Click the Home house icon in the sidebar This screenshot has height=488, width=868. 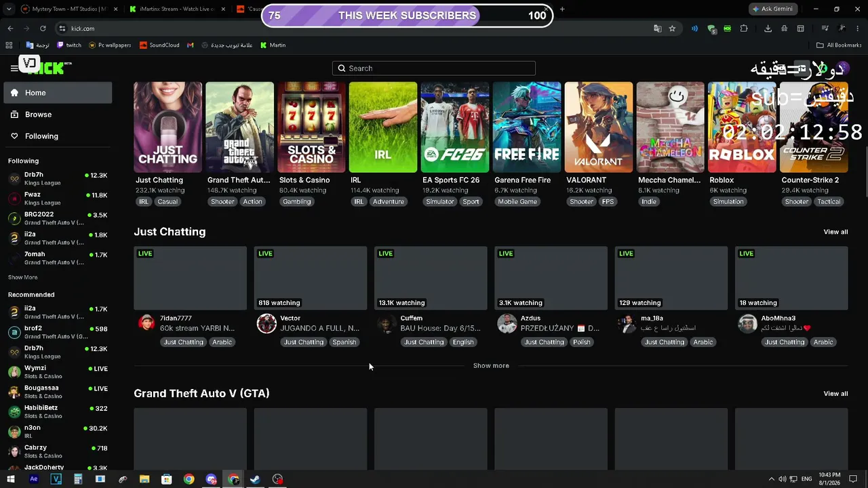[x=14, y=93]
